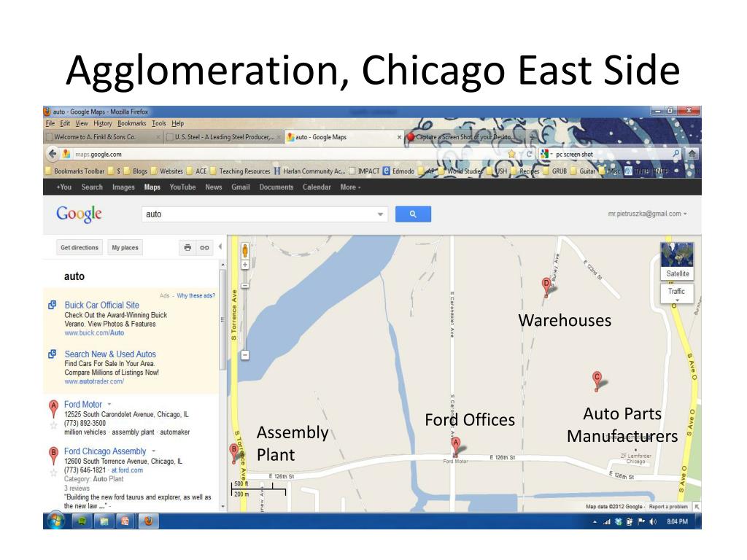This screenshot has width=747, height=560.
Task: Click the Get directions button
Action: 79,248
